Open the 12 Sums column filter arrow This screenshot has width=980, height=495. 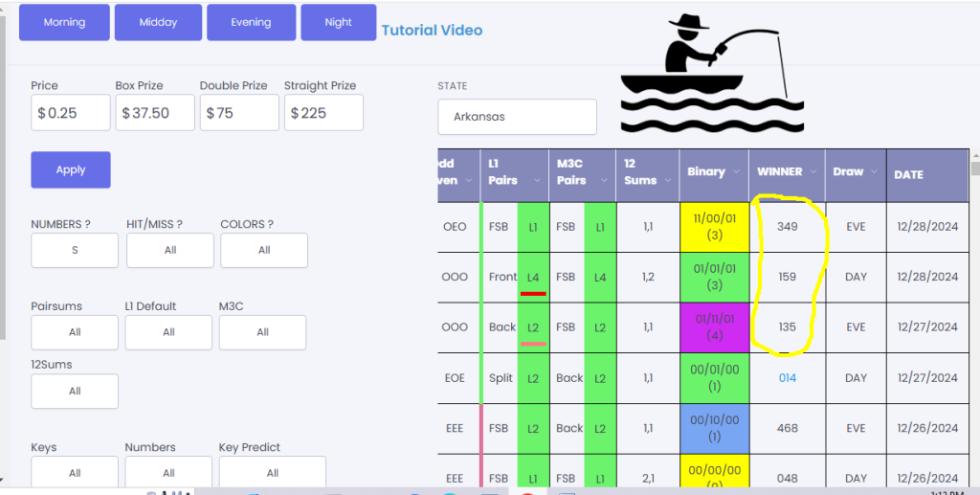(x=667, y=181)
